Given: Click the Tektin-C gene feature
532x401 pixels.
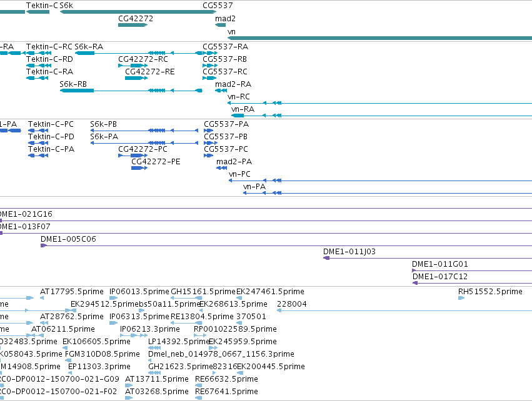Looking at the screenshot, I should (x=38, y=12).
